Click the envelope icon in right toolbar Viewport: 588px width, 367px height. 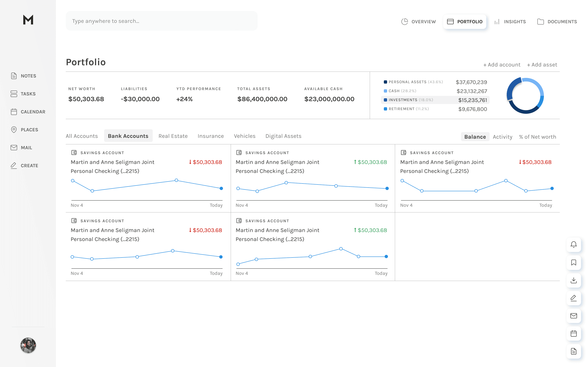[x=574, y=316]
